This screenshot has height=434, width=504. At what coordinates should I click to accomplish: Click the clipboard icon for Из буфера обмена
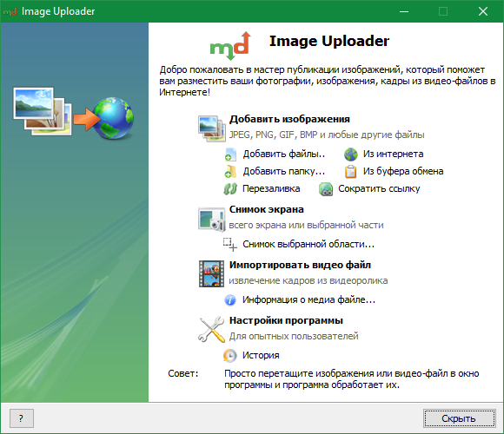[x=351, y=171]
